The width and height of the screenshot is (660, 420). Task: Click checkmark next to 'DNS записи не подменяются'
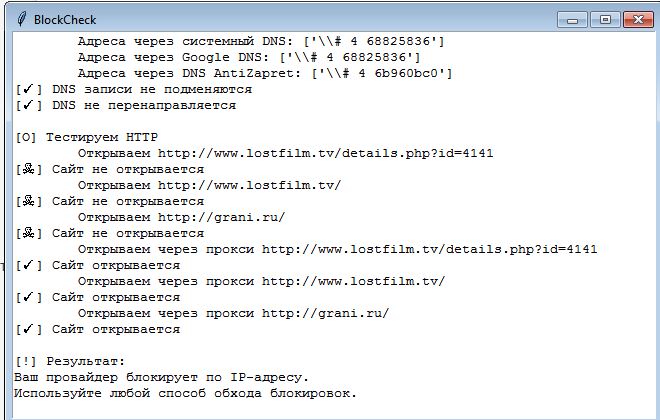pos(28,89)
